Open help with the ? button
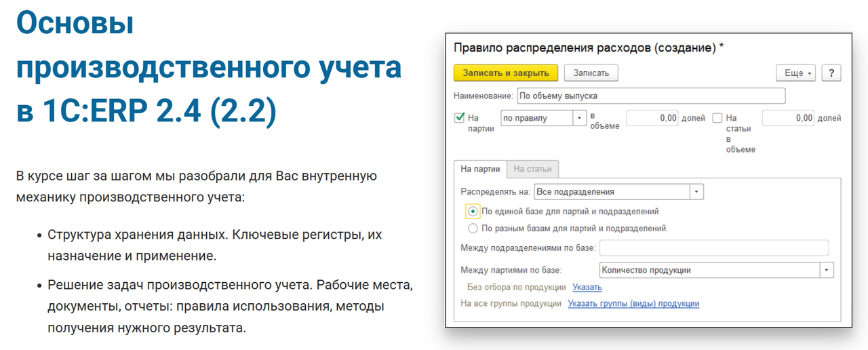Viewport: 868px width, 350px height. (831, 73)
